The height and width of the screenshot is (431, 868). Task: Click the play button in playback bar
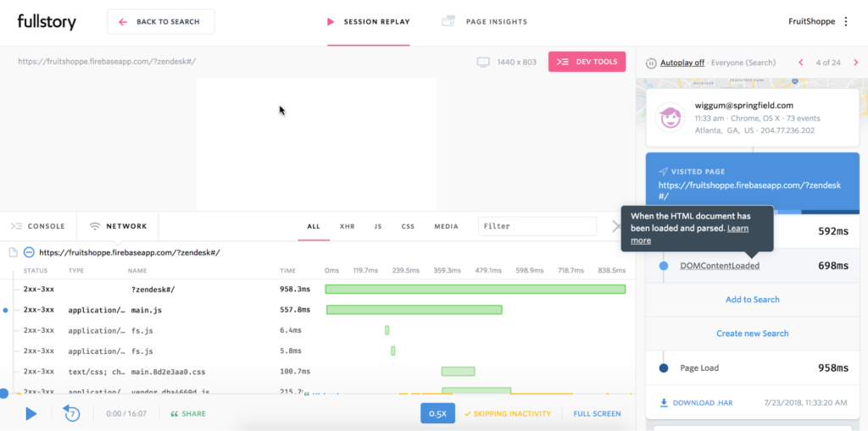click(x=31, y=413)
